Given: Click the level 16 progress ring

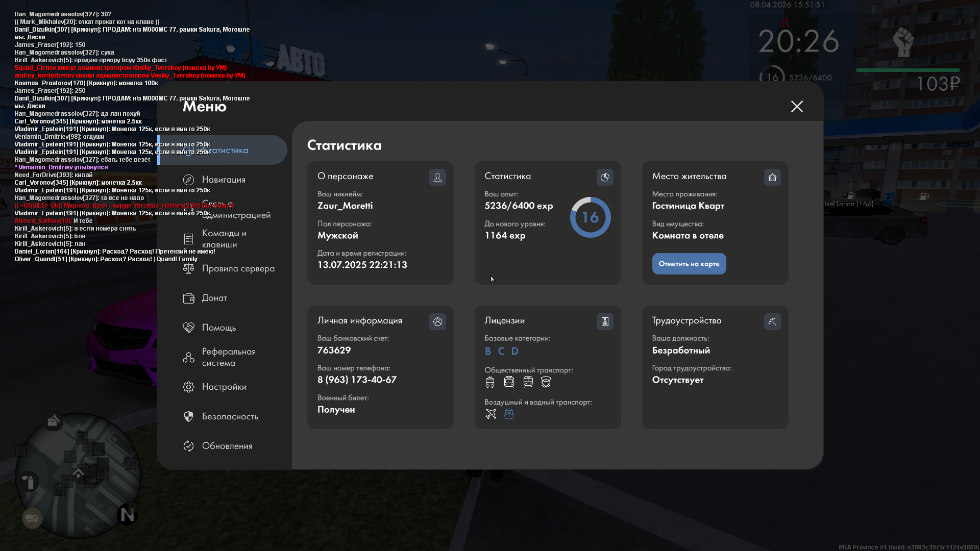Looking at the screenshot, I should (591, 217).
